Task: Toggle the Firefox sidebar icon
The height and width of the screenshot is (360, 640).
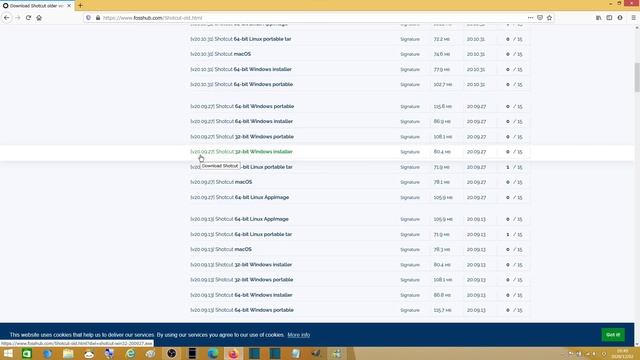Action: click(x=609, y=18)
